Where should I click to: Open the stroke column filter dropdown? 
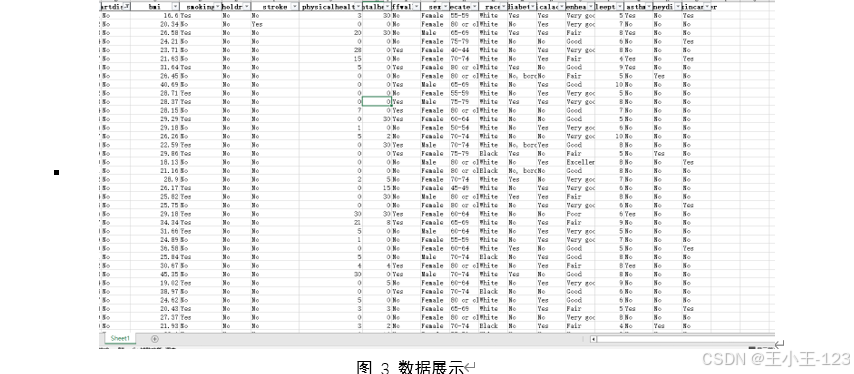[x=295, y=7]
